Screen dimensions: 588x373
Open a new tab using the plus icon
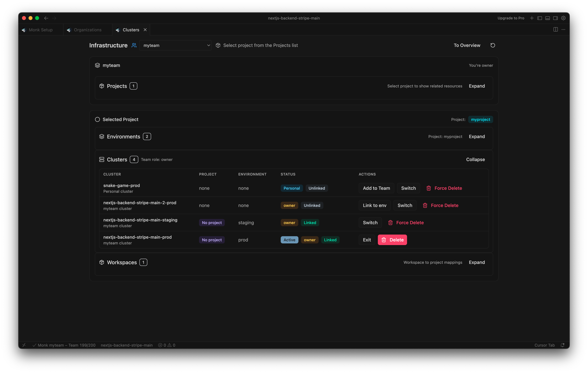pyautogui.click(x=532, y=18)
